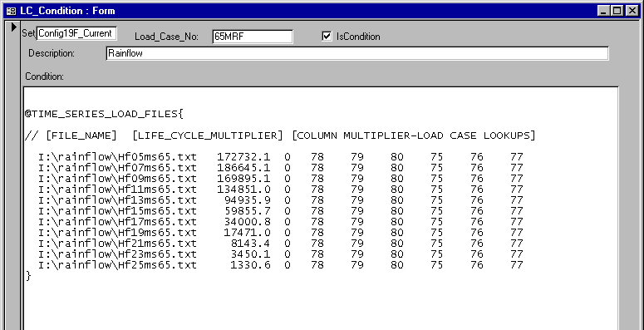Click multiplier value 186645.1

(244, 168)
